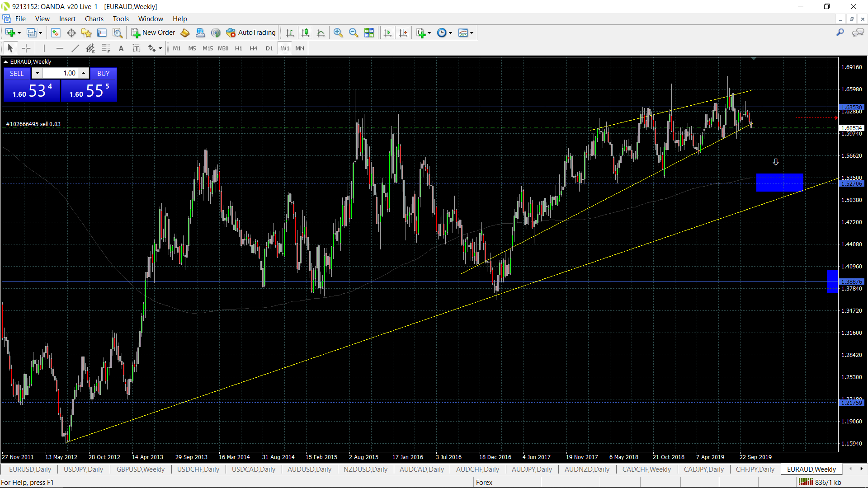Viewport: 868px width, 488px height.
Task: Switch to M15 timeframe
Action: (x=208, y=48)
